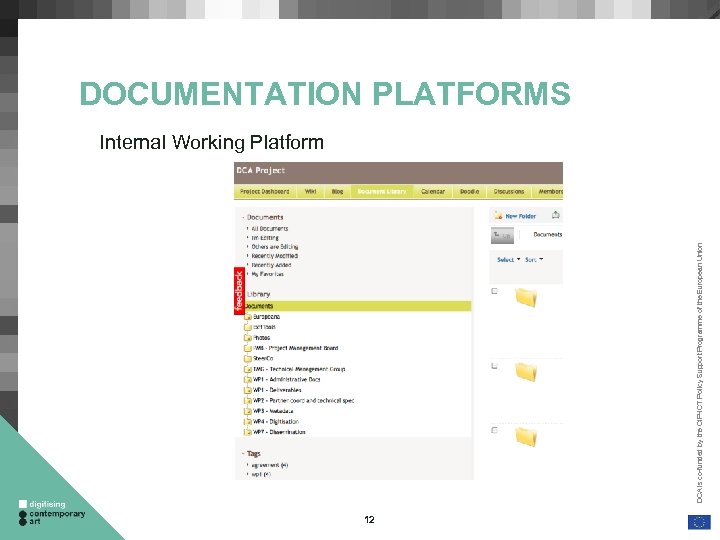Click the SteerCo folder icon in Library

pyautogui.click(x=248, y=359)
